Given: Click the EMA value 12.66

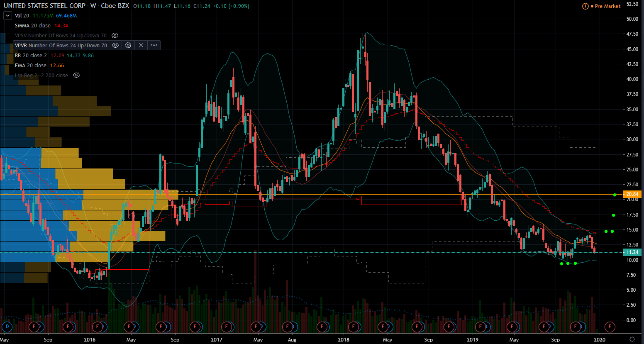Looking at the screenshot, I should (x=57, y=65).
